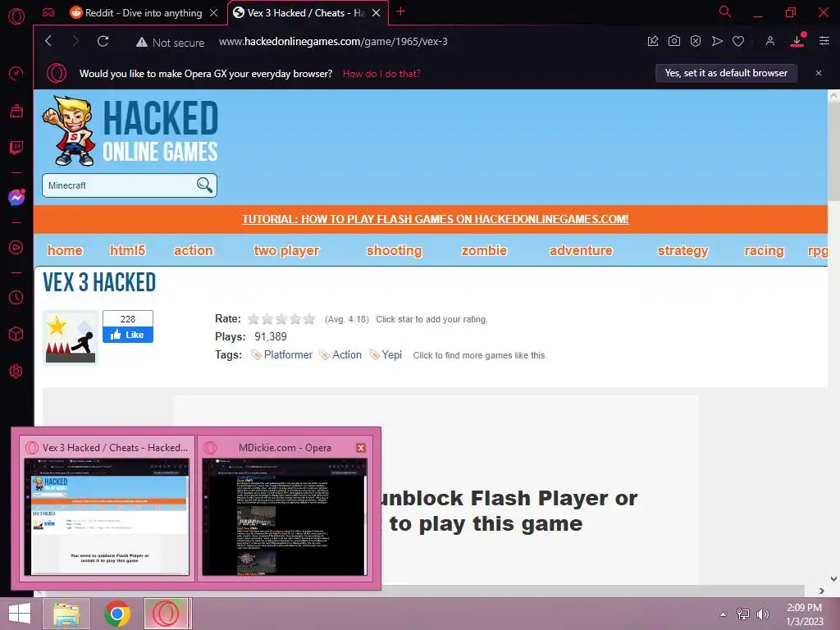Open the adventure category
The width and height of the screenshot is (840, 630).
pyautogui.click(x=581, y=250)
